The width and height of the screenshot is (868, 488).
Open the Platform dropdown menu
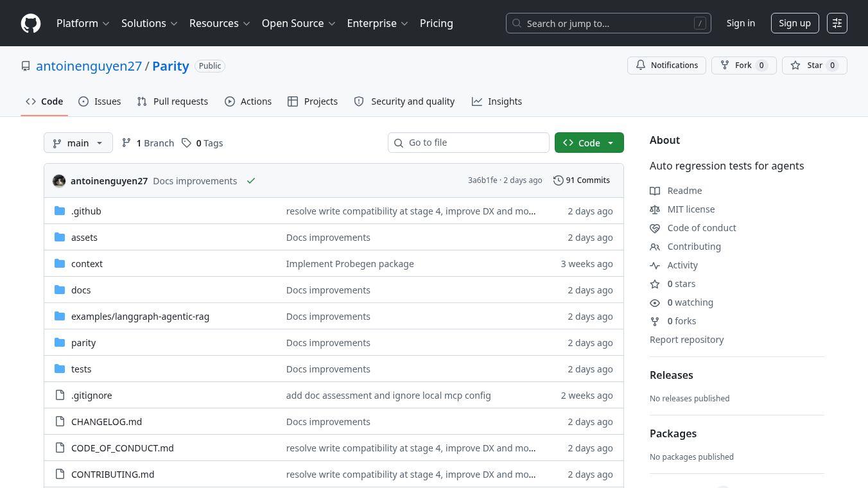coord(83,23)
